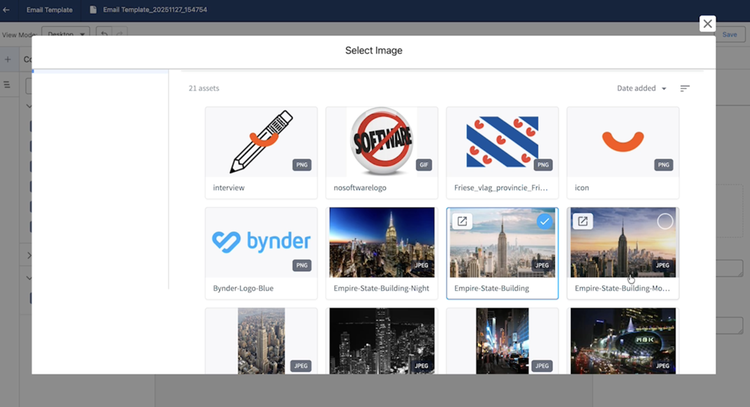Open Empire-State-Building asset in new window
Image resolution: width=750 pixels, height=407 pixels.
(x=462, y=221)
